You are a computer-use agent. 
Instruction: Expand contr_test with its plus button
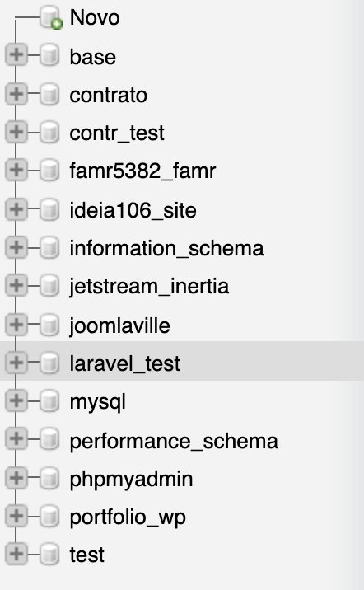tap(16, 132)
